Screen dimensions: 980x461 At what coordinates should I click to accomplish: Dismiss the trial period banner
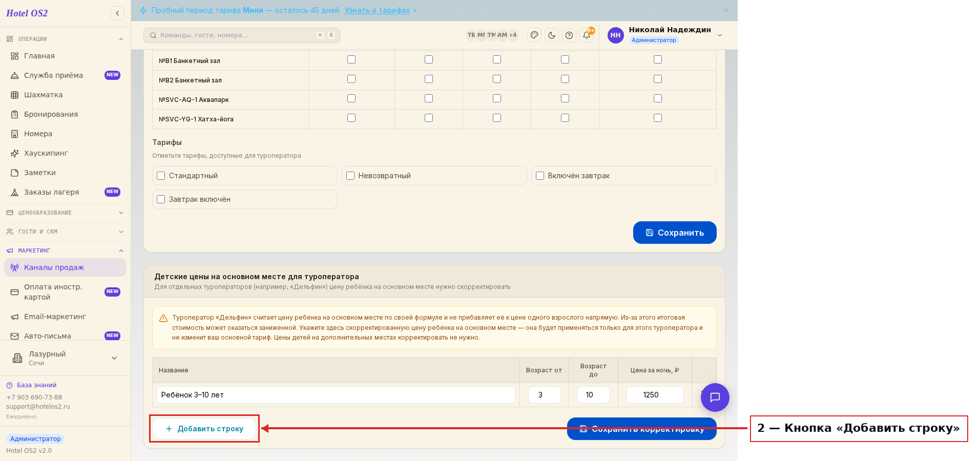point(726,10)
